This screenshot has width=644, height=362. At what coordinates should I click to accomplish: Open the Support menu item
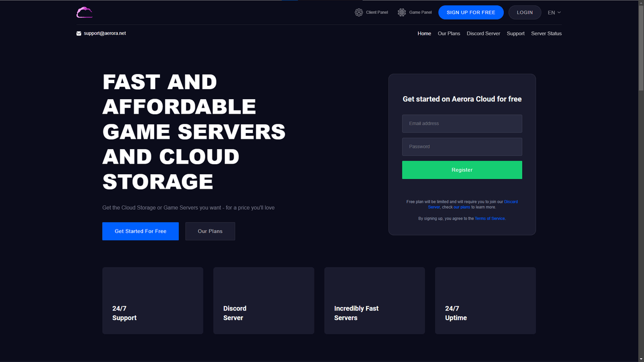coord(516,33)
